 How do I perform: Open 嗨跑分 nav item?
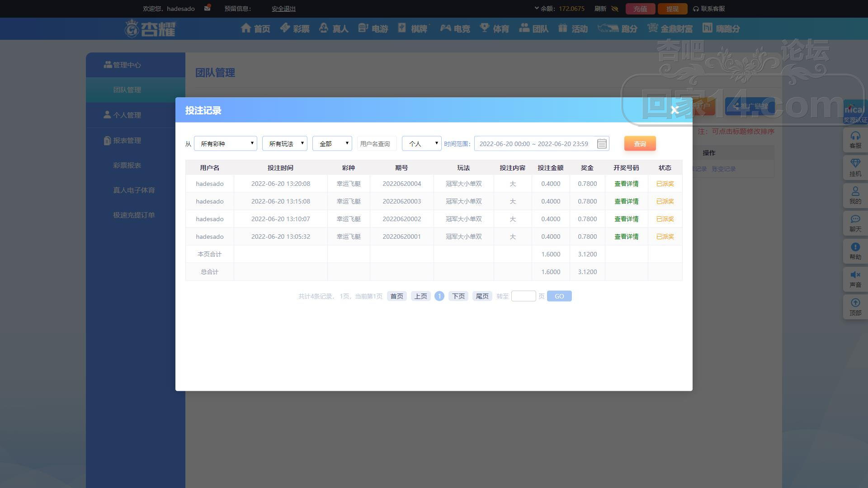721,28
